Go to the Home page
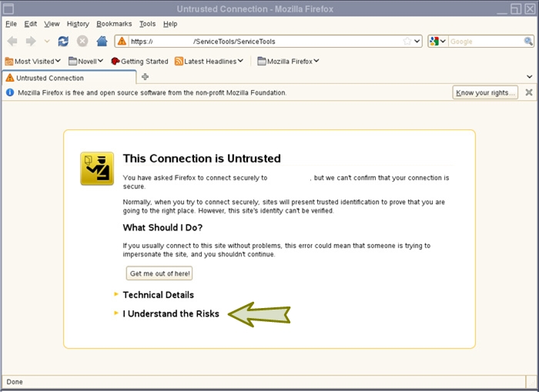Screen dimensions: 539x392 point(102,42)
